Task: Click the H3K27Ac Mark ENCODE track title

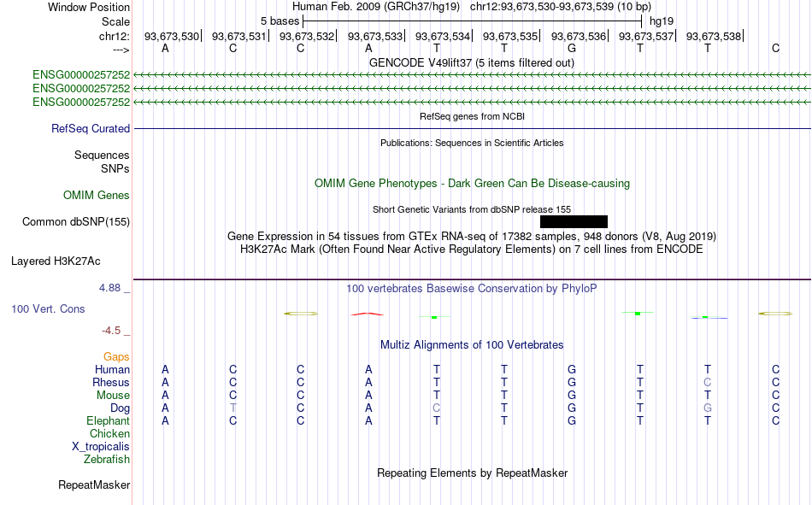Action: click(472, 250)
